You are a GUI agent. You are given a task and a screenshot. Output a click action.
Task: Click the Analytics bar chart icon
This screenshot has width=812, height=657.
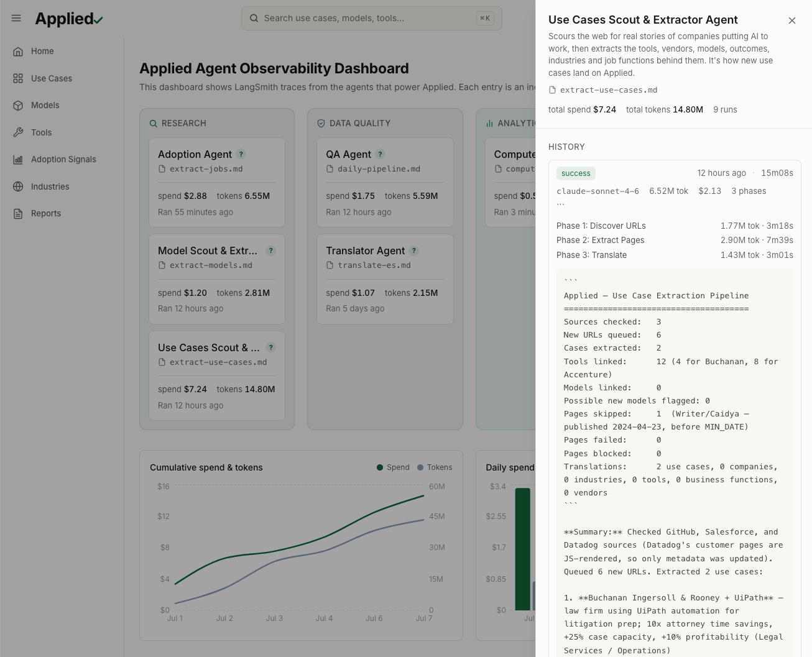(x=489, y=124)
